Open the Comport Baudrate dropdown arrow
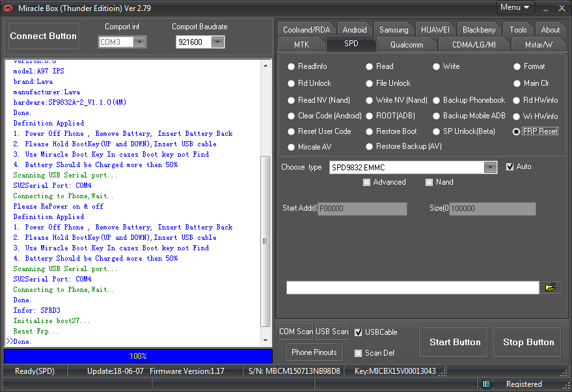The image size is (572, 392). pos(217,42)
